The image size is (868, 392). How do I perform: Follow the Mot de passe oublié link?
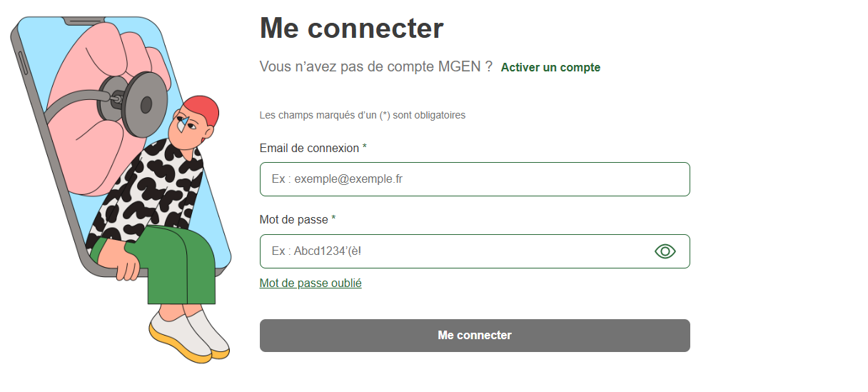point(311,283)
